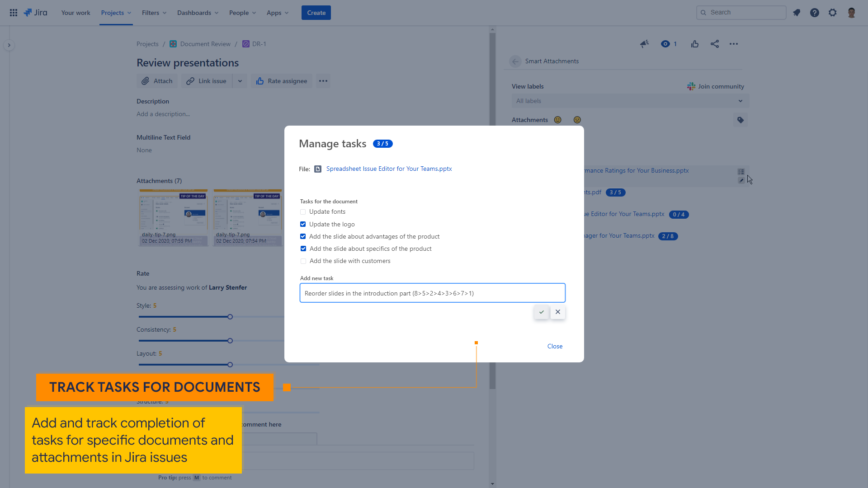Click the thumbs up vote icon

pyautogui.click(x=695, y=44)
